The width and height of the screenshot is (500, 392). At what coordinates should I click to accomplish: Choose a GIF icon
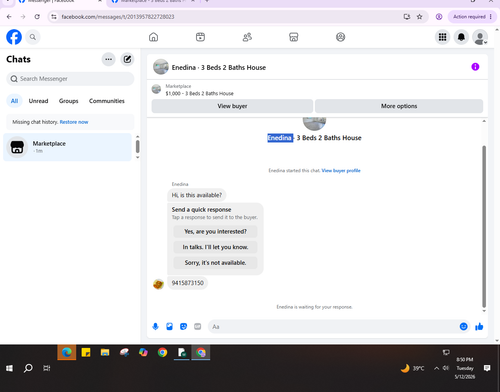[x=198, y=327]
